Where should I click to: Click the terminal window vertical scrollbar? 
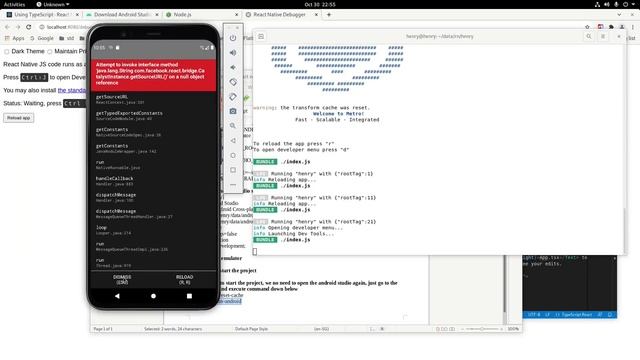[x=624, y=231]
